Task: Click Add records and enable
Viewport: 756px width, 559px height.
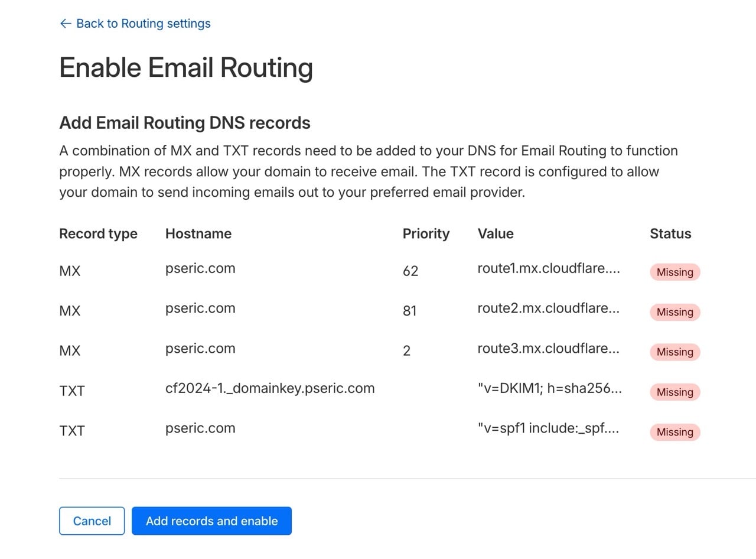Action: click(212, 521)
